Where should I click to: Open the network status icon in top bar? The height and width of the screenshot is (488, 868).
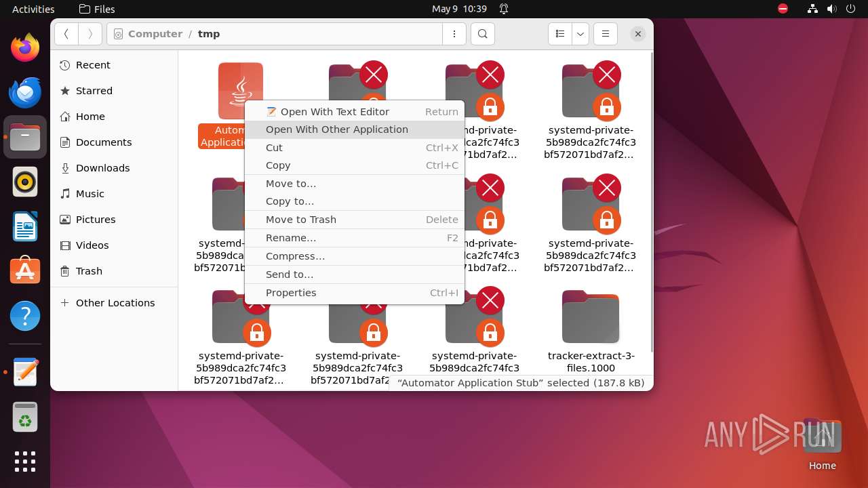click(x=813, y=9)
